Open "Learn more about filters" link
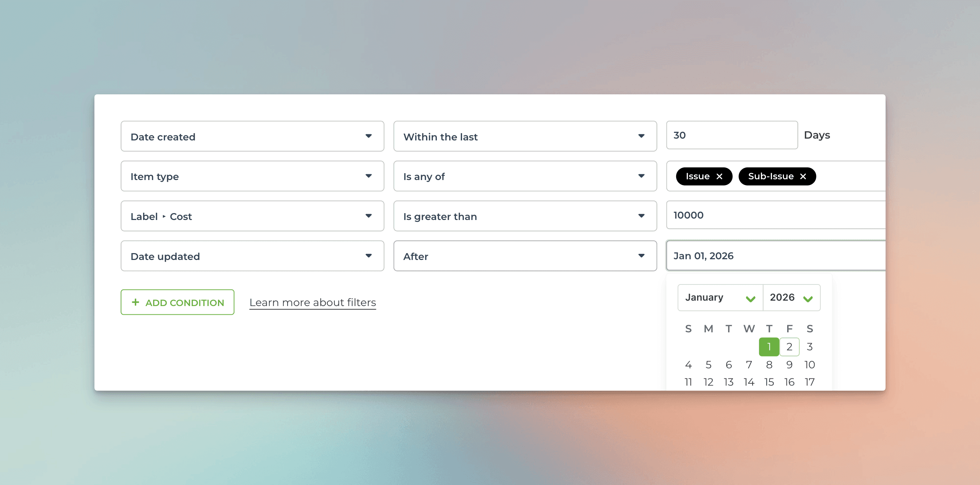This screenshot has width=980, height=485. tap(312, 302)
